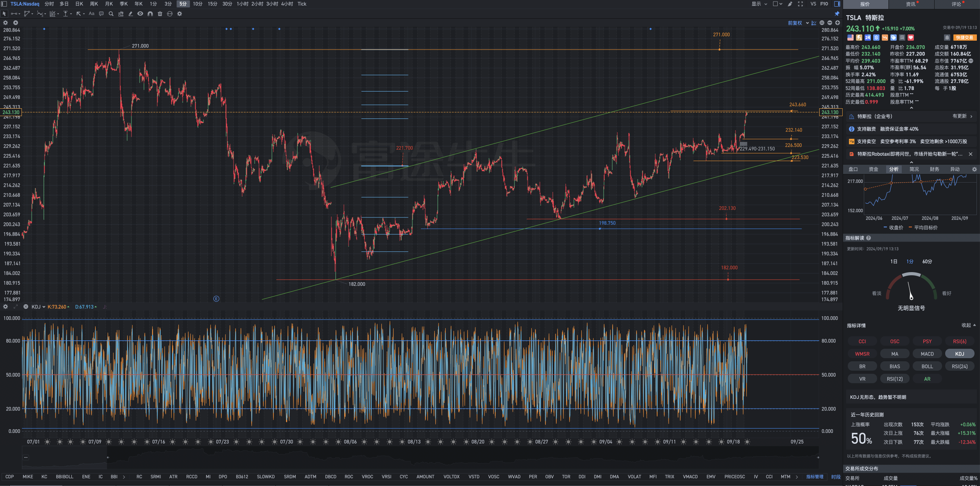980x486 pixels.
Task: Dismiss the Robotaxi news banner
Action: (x=971, y=154)
